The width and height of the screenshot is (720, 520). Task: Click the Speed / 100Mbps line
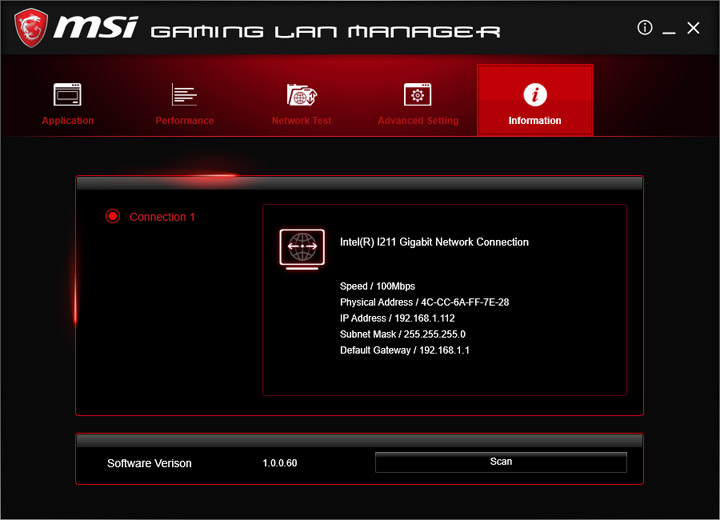pyautogui.click(x=377, y=286)
